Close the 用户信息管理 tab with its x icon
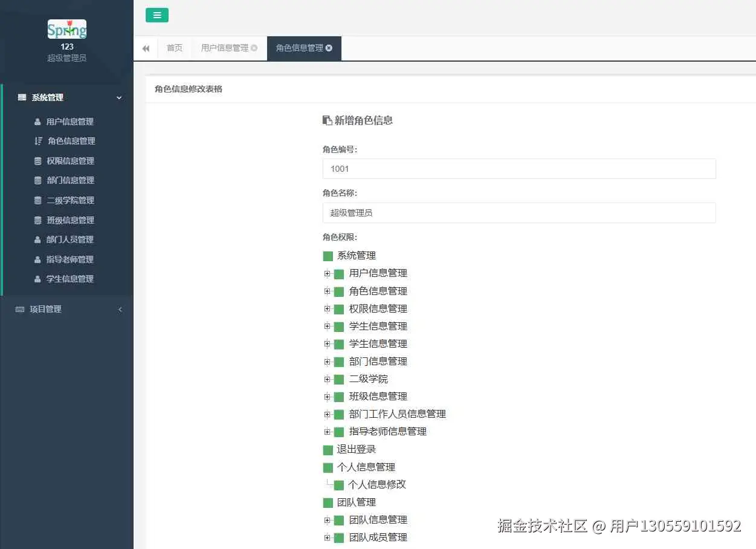The width and height of the screenshot is (756, 549). [x=254, y=48]
